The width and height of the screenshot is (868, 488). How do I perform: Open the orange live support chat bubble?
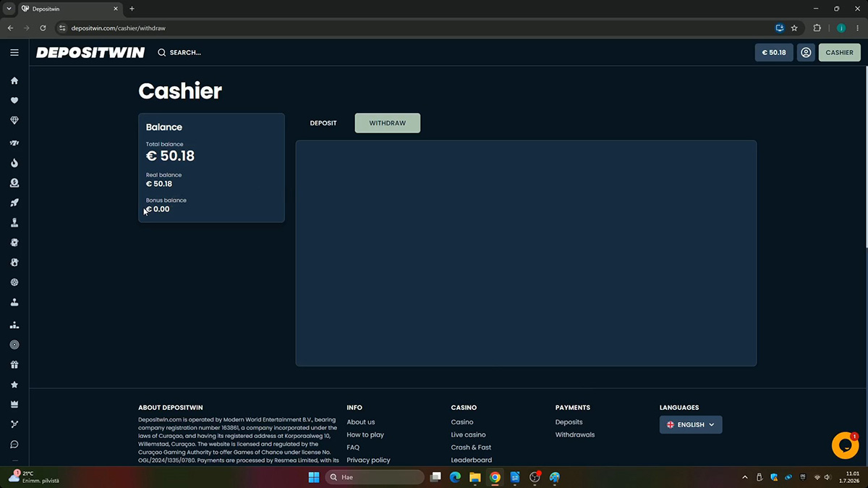[845, 445]
